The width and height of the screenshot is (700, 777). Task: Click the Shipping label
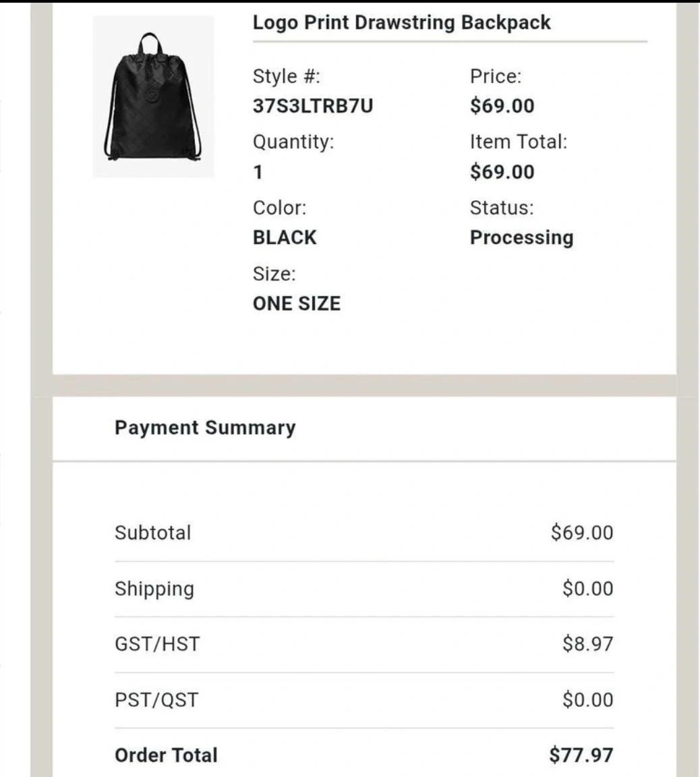(154, 588)
